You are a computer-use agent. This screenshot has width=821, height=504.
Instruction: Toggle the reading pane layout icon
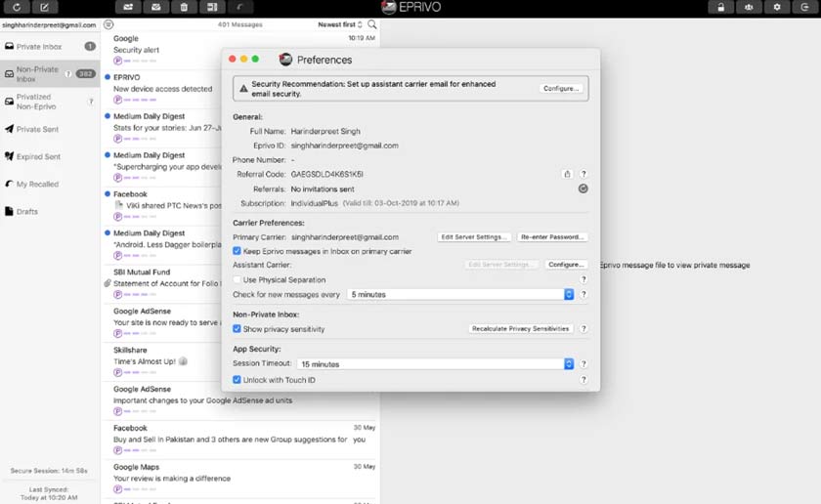pyautogui.click(x=212, y=8)
